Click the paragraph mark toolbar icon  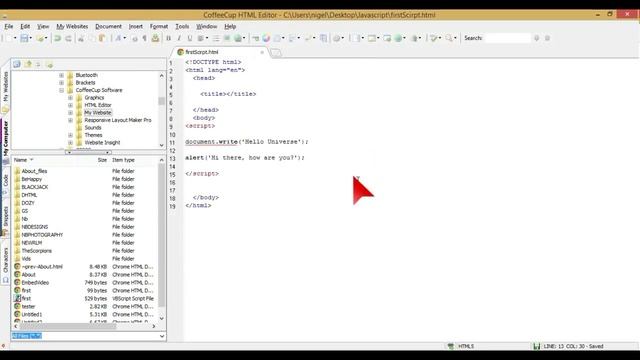(144, 38)
